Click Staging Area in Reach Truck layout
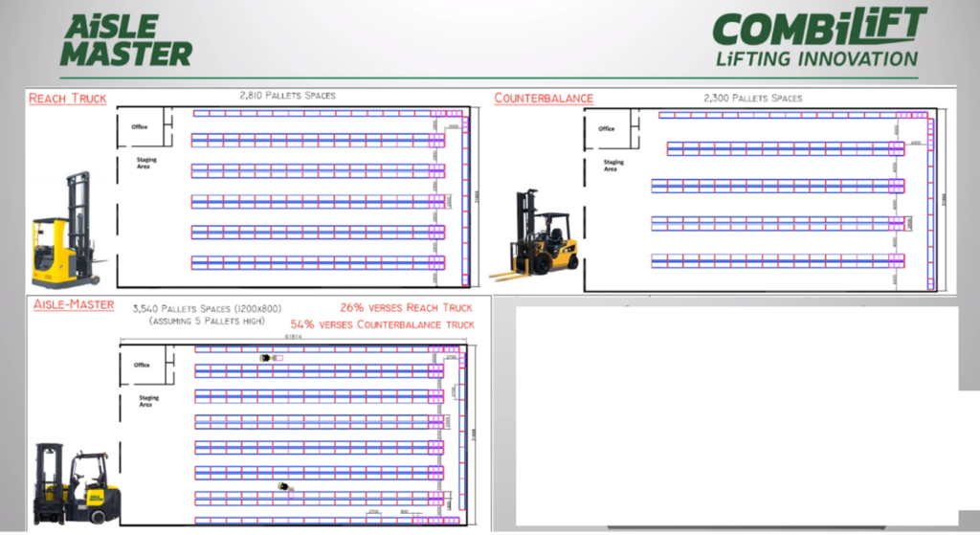 pyautogui.click(x=146, y=163)
